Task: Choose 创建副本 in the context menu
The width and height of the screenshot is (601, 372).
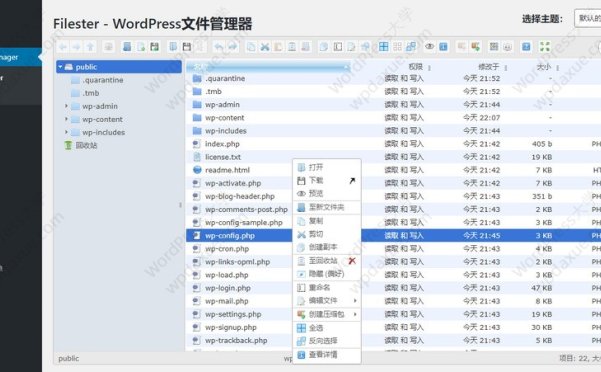Action: coord(327,247)
